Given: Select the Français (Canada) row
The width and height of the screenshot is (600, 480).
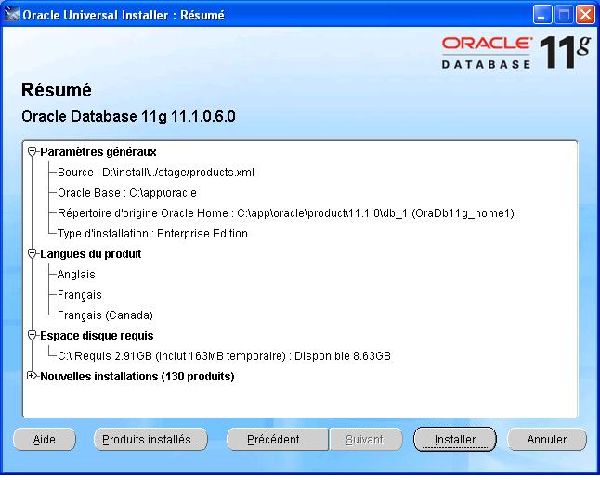Looking at the screenshot, I should tap(105, 315).
